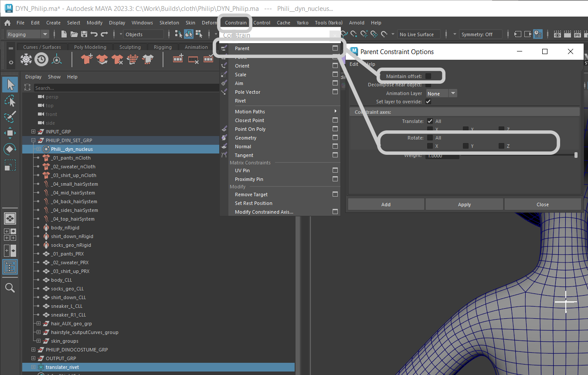Screen dimensions: 588x375
Task: Toggle the Rotate X checkbox
Action: (x=430, y=146)
